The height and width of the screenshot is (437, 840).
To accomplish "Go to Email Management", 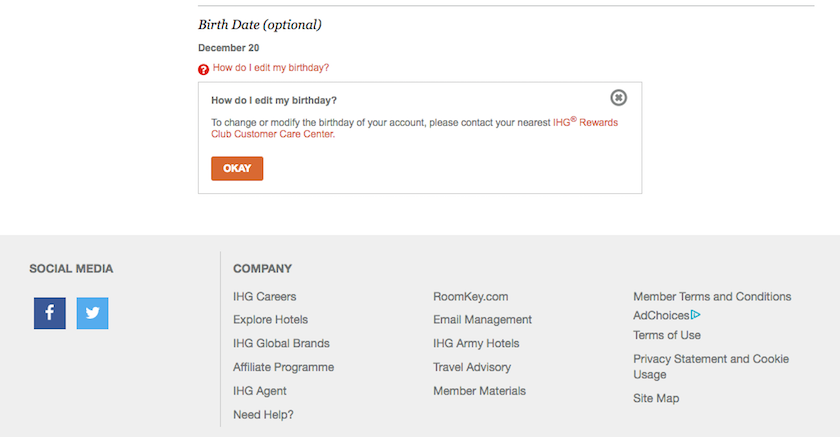I will (483, 320).
